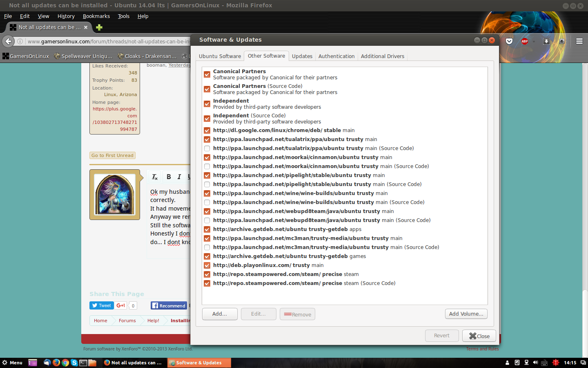Image resolution: width=588 pixels, height=368 pixels.
Task: Toggle the Independent source checkbox
Action: pyautogui.click(x=207, y=104)
